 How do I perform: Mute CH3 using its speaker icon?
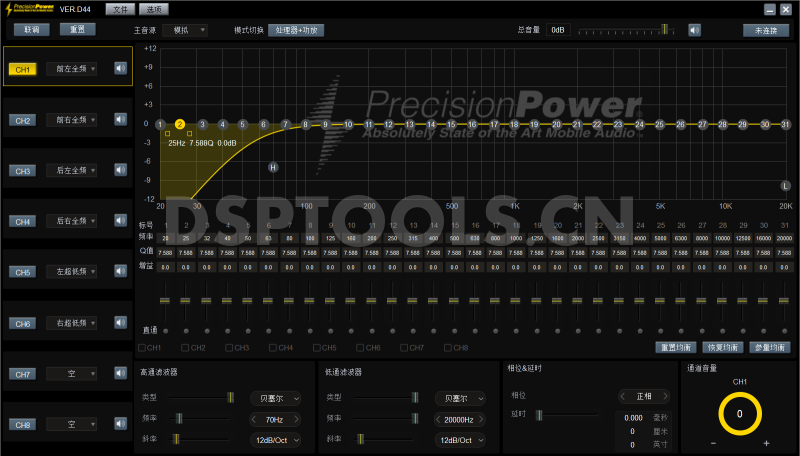[x=120, y=171]
